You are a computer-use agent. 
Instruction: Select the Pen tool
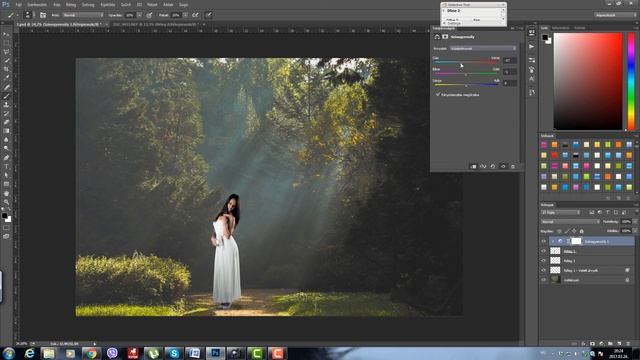pyautogui.click(x=6, y=158)
